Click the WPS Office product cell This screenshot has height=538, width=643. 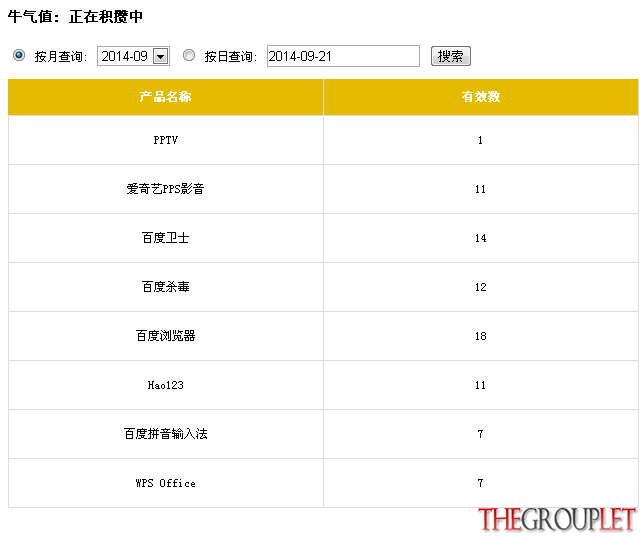point(166,483)
